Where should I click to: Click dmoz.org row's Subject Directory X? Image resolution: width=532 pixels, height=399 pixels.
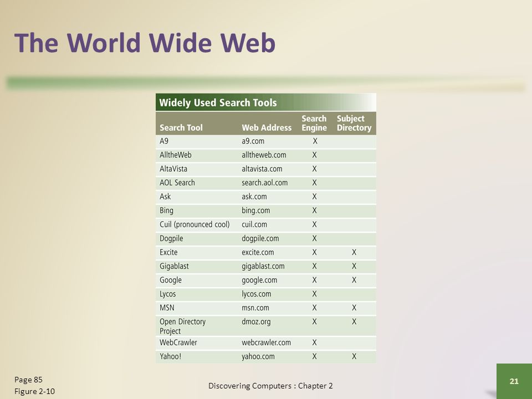pos(354,321)
